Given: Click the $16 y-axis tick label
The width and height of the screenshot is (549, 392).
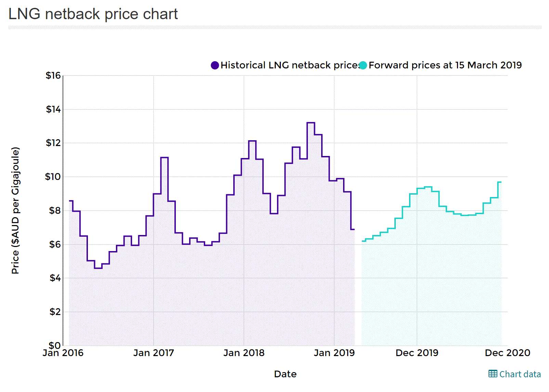Looking at the screenshot, I should pos(53,76).
